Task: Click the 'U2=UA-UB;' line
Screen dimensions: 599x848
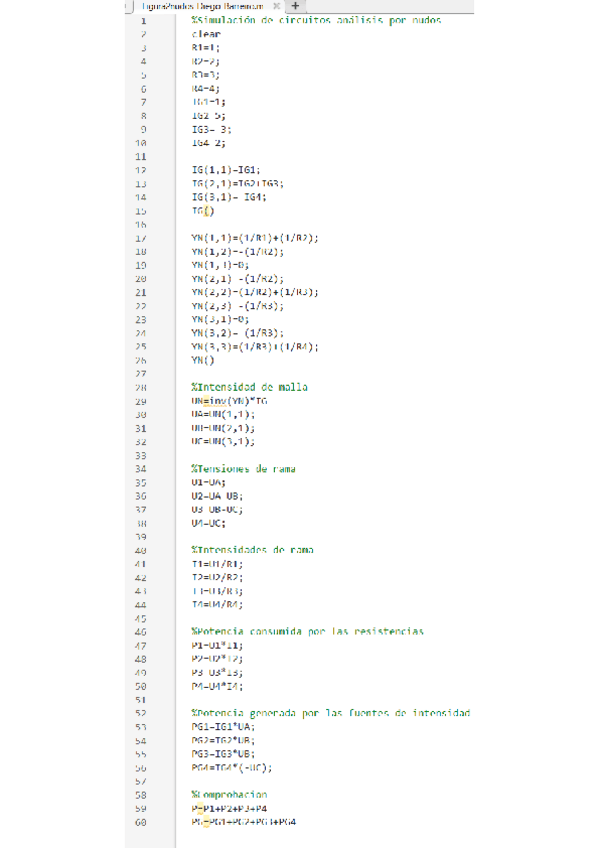Action: (x=217, y=496)
